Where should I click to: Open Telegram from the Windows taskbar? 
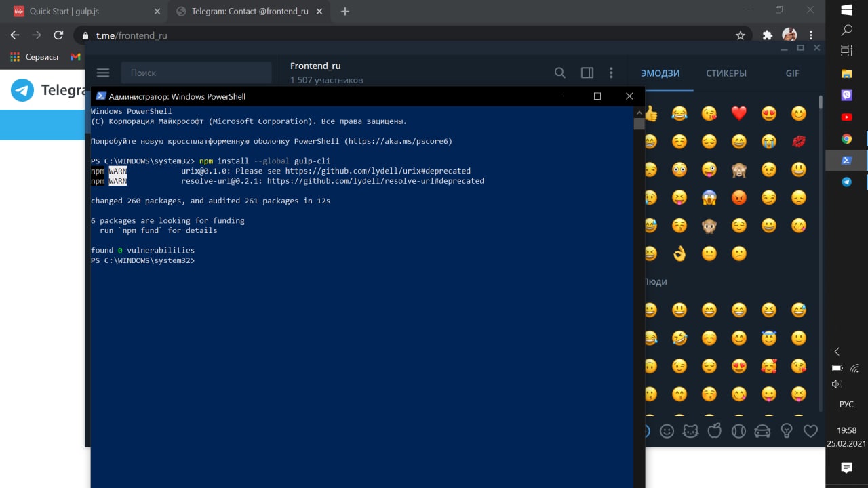846,182
